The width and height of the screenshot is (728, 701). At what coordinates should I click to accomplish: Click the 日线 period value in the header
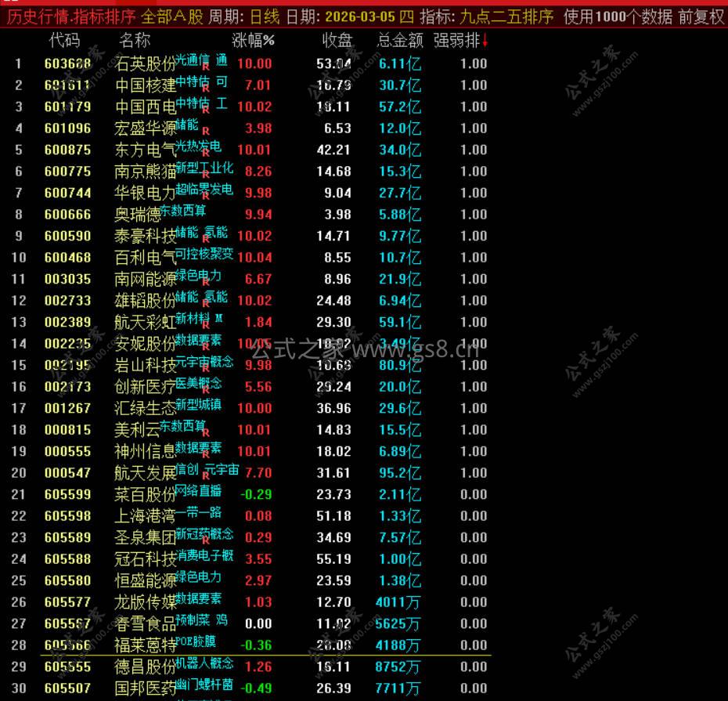(x=265, y=17)
